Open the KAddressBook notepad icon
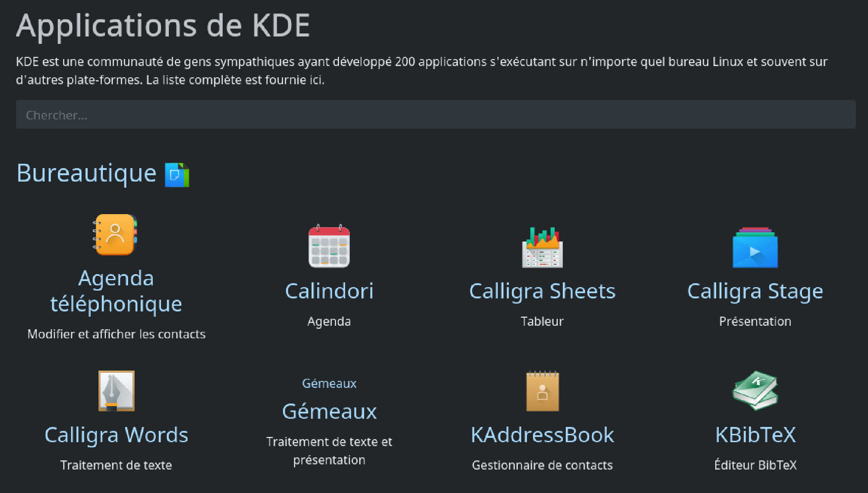This screenshot has height=493, width=868. click(542, 391)
